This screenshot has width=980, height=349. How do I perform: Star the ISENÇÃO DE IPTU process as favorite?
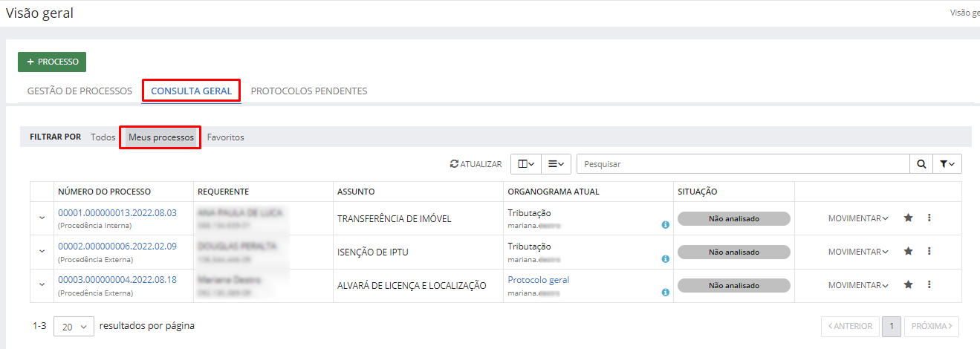908,252
